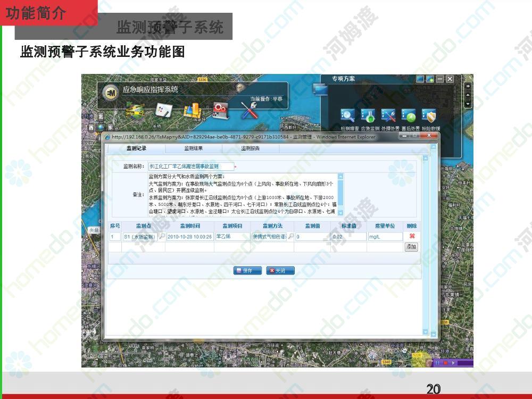Click the 检测排查 icon in 专项方案 panel
This screenshot has width=532, height=399.
[x=348, y=115]
